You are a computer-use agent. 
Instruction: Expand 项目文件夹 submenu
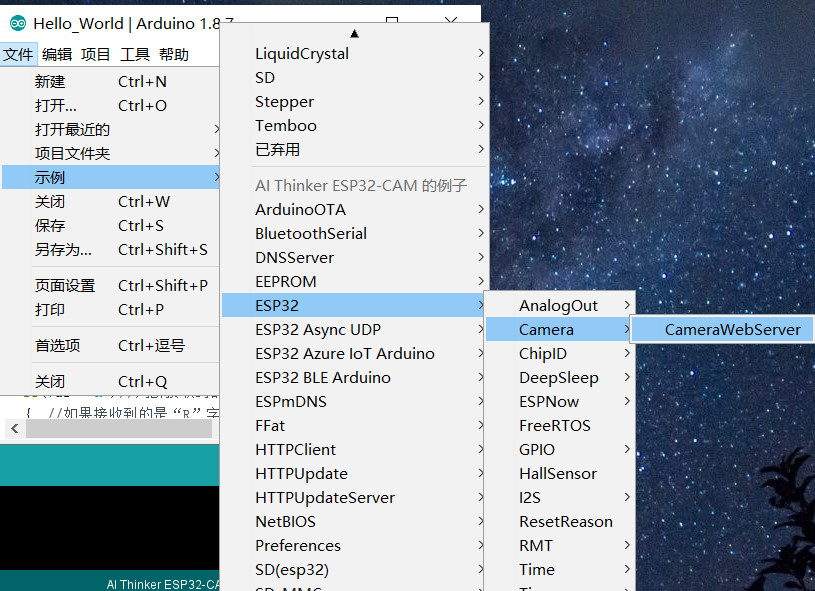click(110, 153)
